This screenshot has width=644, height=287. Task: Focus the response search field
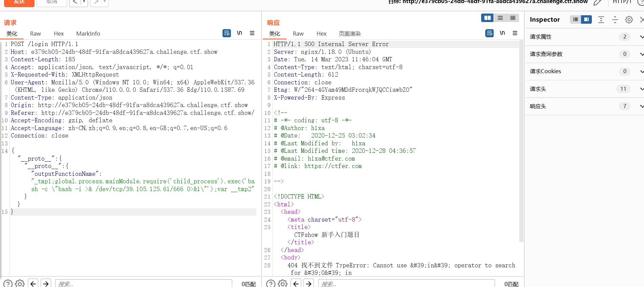coord(406,284)
